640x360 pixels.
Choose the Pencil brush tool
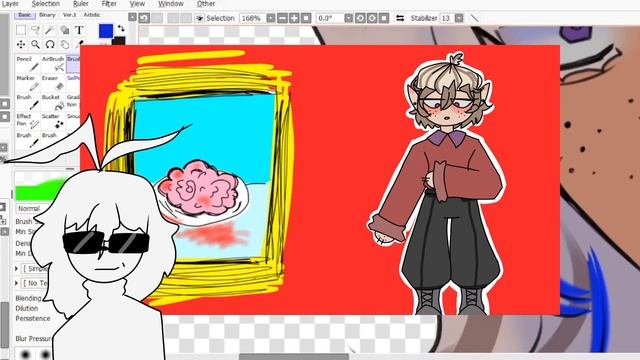point(28,64)
